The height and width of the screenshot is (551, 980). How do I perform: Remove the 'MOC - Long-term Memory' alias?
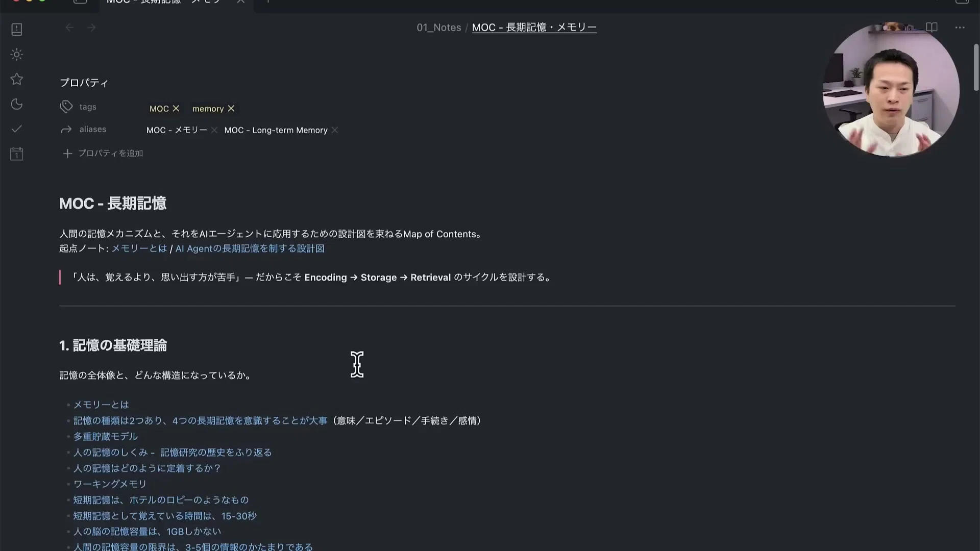(335, 130)
